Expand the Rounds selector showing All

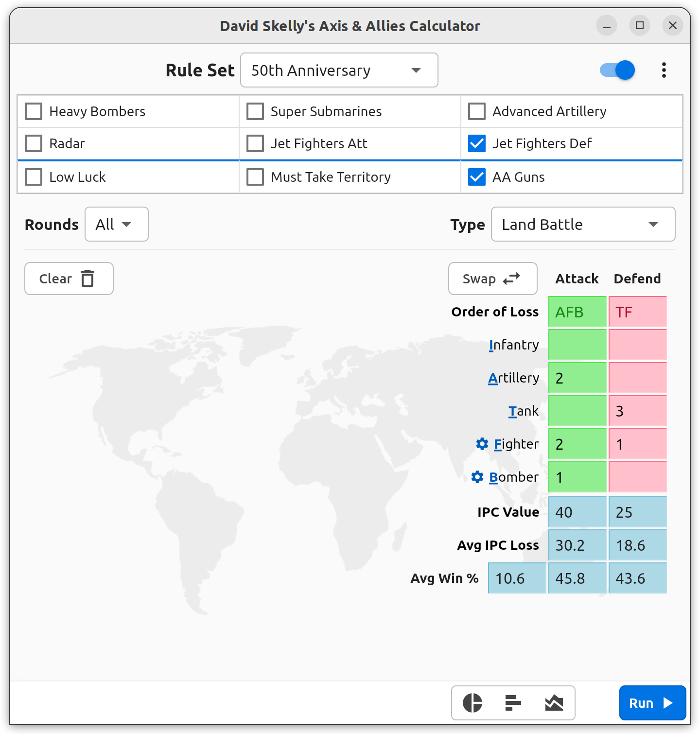point(116,224)
